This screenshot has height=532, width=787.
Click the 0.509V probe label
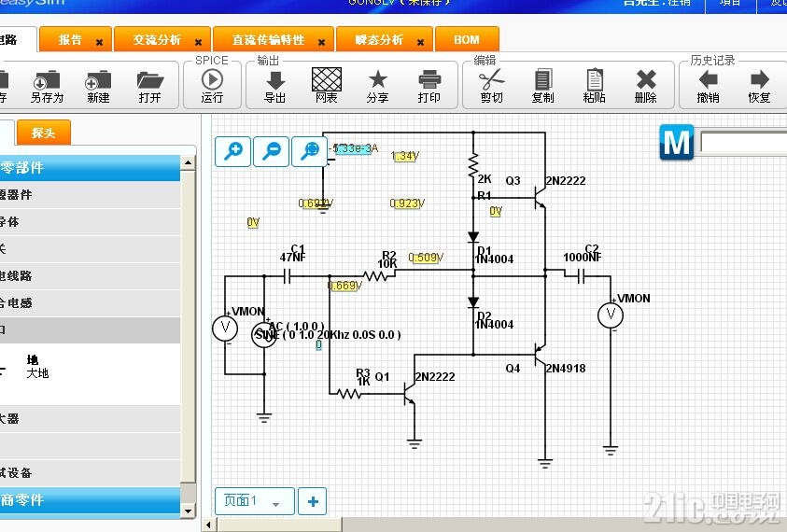tap(426, 258)
